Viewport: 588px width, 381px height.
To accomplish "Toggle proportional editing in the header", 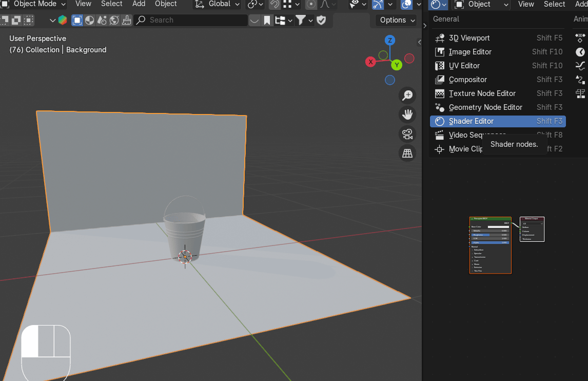I will coord(311,4).
